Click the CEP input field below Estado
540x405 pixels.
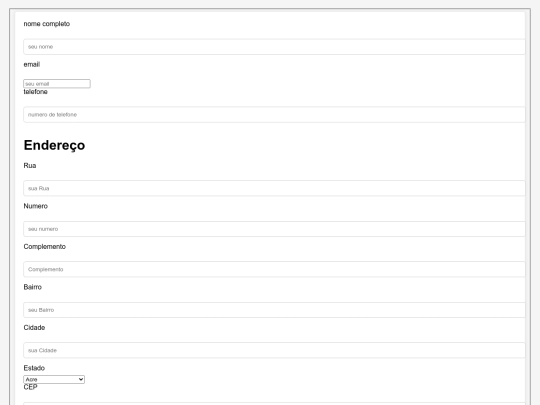[x=274, y=403]
